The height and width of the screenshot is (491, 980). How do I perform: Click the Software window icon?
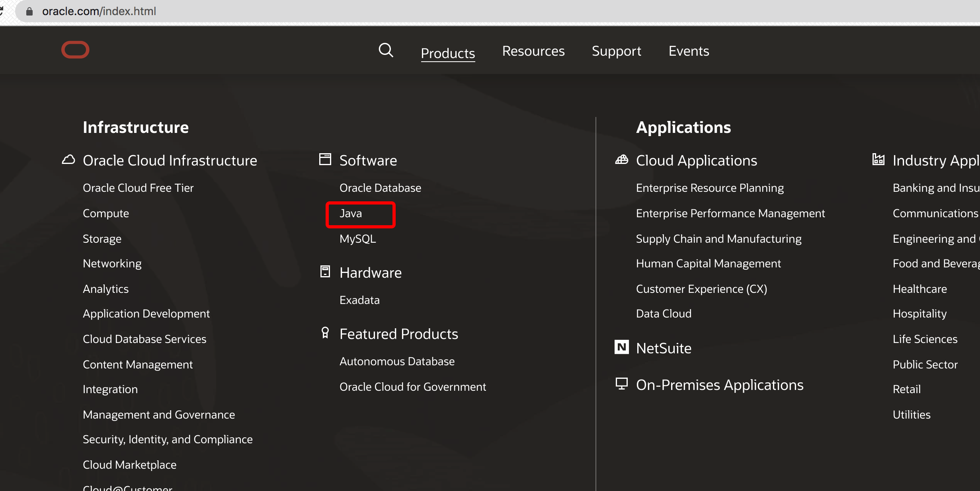[325, 159]
